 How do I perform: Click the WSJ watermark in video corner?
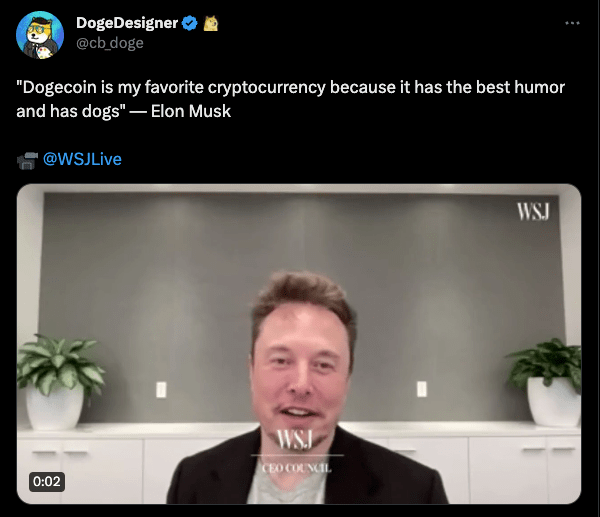pyautogui.click(x=533, y=212)
